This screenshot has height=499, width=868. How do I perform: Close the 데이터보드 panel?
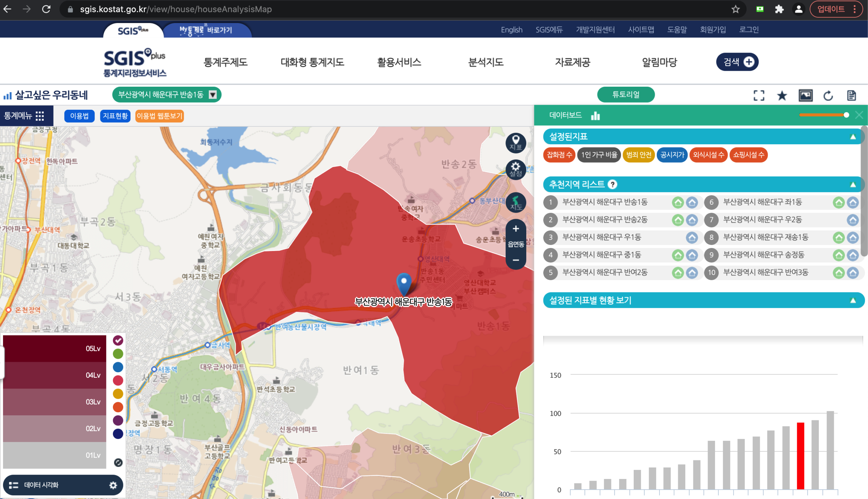859,115
